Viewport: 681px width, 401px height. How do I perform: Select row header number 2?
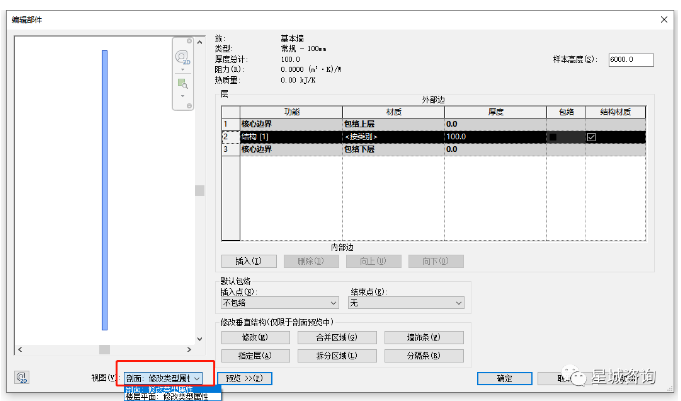tap(231, 137)
